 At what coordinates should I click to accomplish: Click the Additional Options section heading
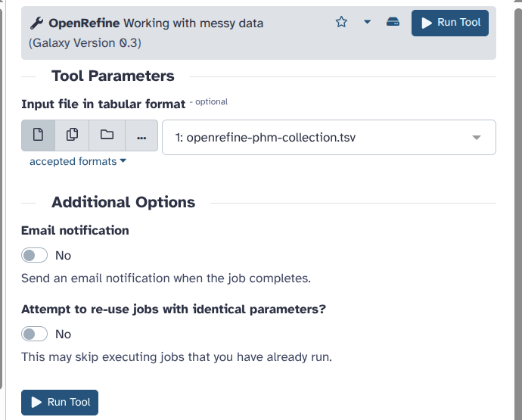(123, 202)
